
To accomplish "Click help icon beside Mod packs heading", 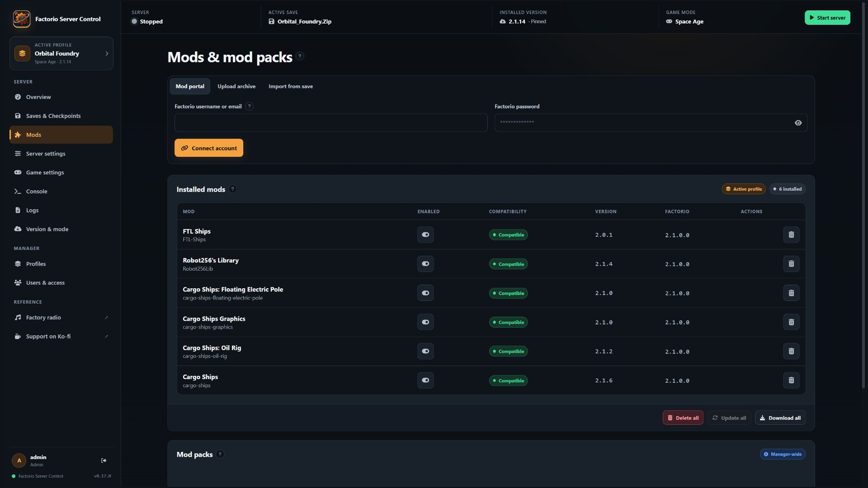I will click(220, 455).
